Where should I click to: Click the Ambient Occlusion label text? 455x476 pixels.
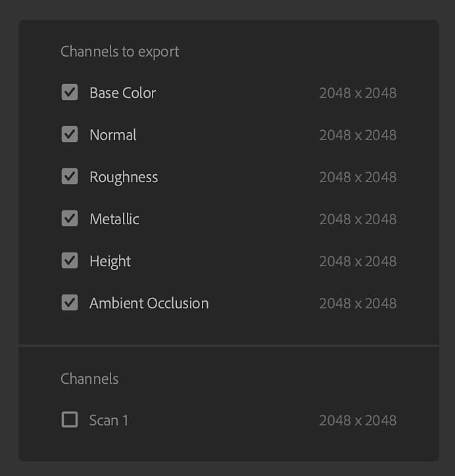149,303
